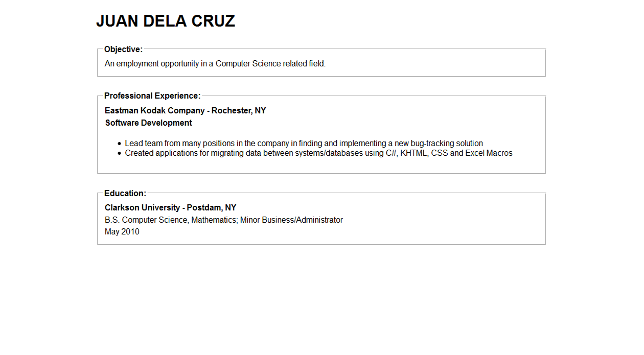This screenshot has width=644, height=355.
Task: Click the Minor Business/Administrator text
Action: pos(291,220)
